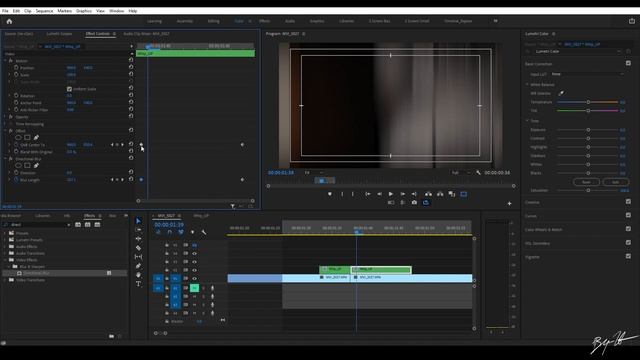Select the Slip tool
The height and width of the screenshot is (360, 640).
pyautogui.click(x=138, y=257)
